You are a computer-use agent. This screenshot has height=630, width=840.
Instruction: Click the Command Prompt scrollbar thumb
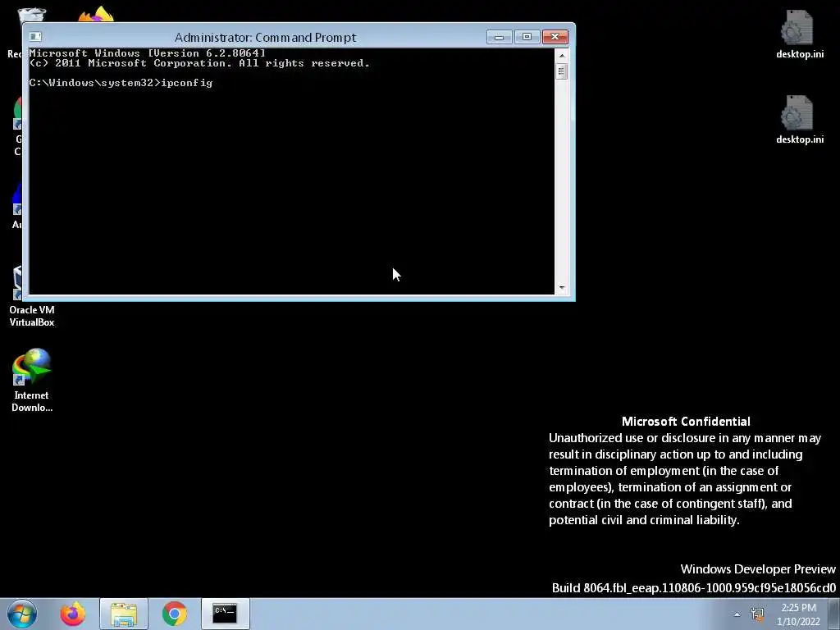[x=561, y=71]
